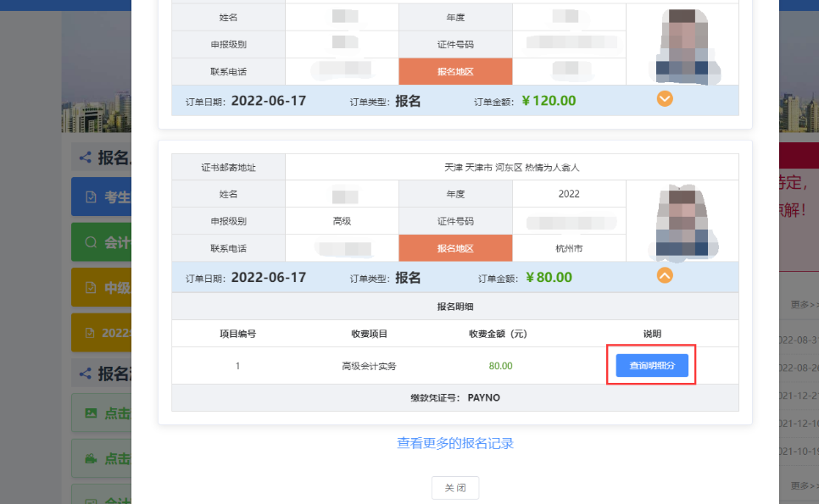Click the camera icon on the second 点击 button
Viewport: 819px width, 504px height.
click(x=92, y=459)
